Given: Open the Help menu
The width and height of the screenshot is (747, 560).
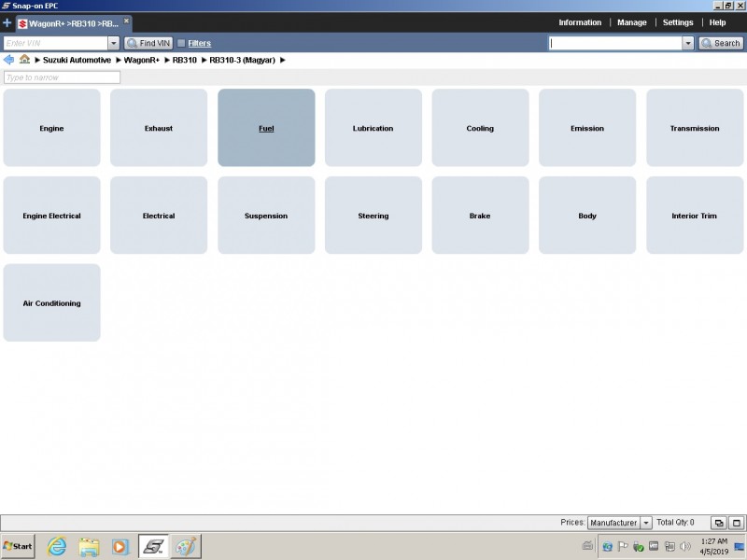Looking at the screenshot, I should click(x=717, y=22).
